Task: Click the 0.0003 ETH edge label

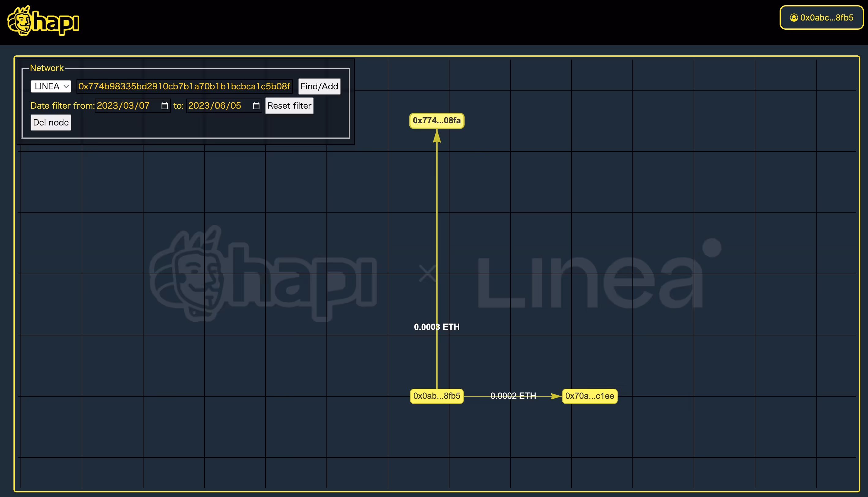Action: 437,327
